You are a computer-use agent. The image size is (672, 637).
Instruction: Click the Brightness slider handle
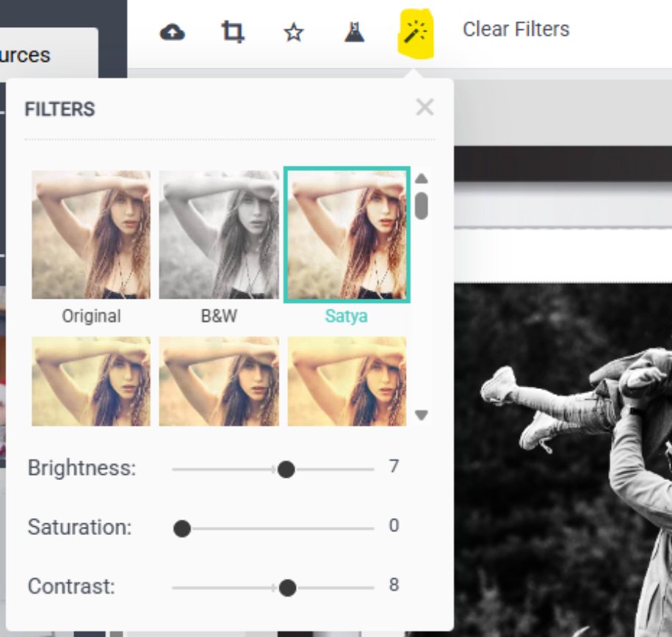click(286, 469)
